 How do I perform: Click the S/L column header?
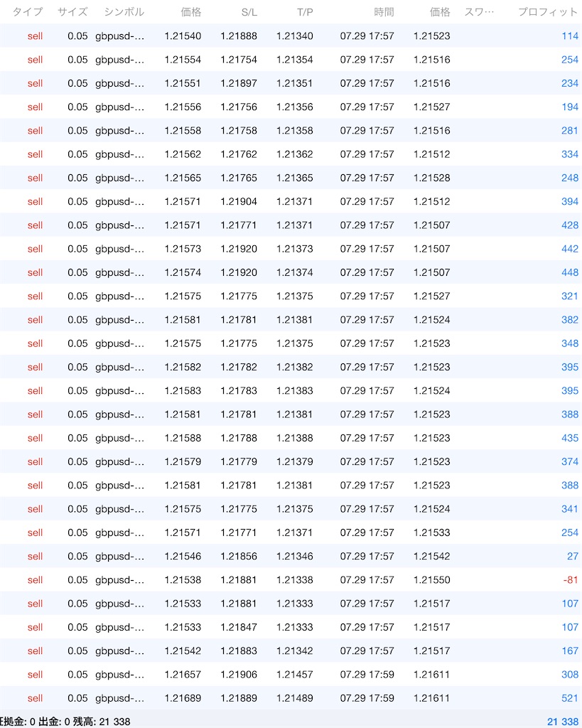click(249, 13)
